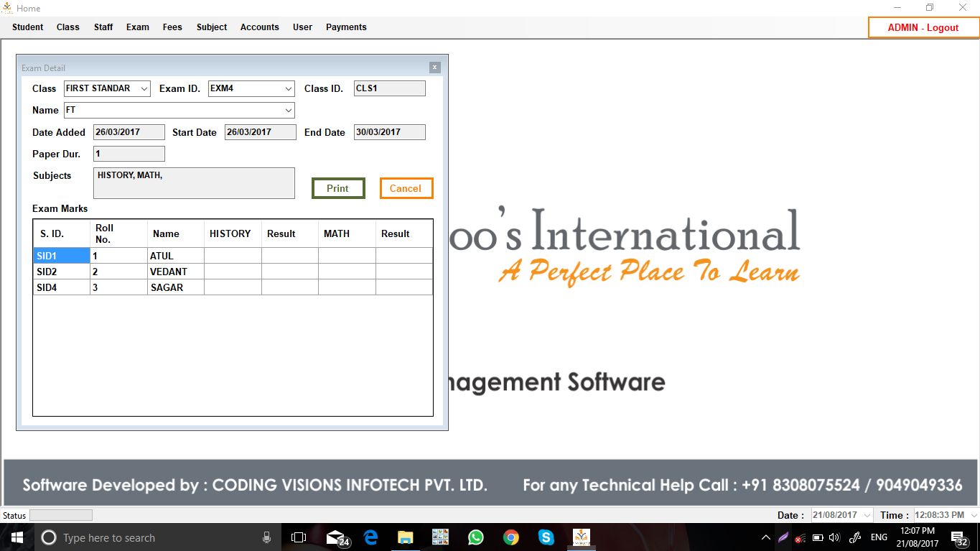The width and height of the screenshot is (980, 551).
Task: Click the Cortana search circle icon
Action: (x=49, y=537)
